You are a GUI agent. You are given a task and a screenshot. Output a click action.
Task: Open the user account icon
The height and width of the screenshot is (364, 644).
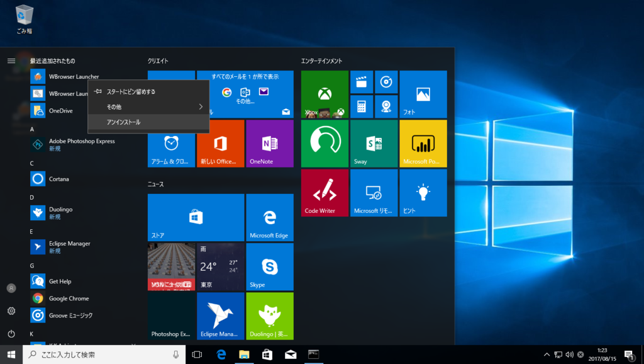click(11, 288)
